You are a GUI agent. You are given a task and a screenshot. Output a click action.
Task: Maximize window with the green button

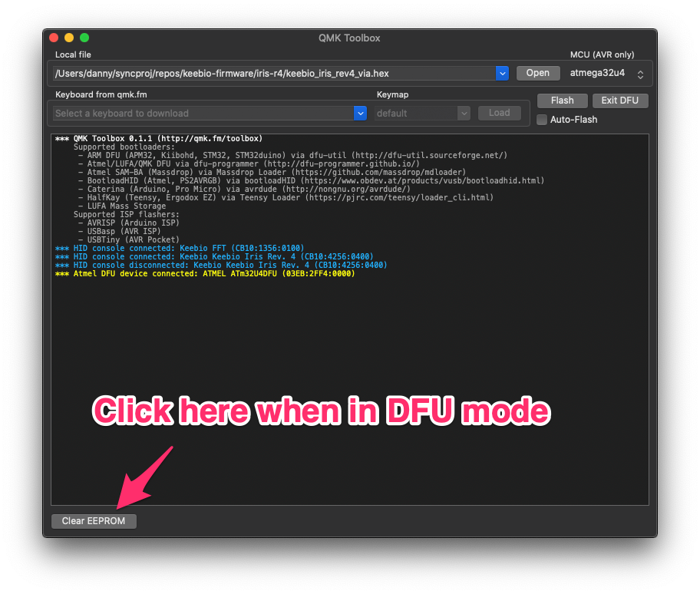pyautogui.click(x=84, y=38)
